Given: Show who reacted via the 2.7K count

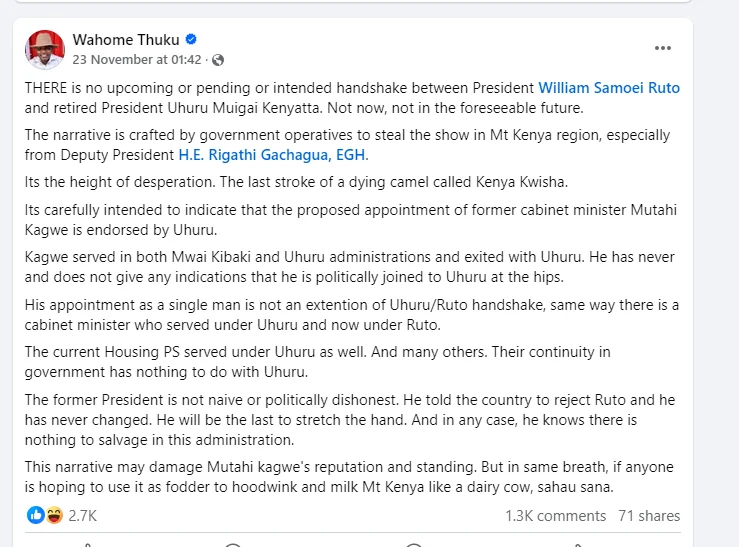Looking at the screenshot, I should (82, 516).
